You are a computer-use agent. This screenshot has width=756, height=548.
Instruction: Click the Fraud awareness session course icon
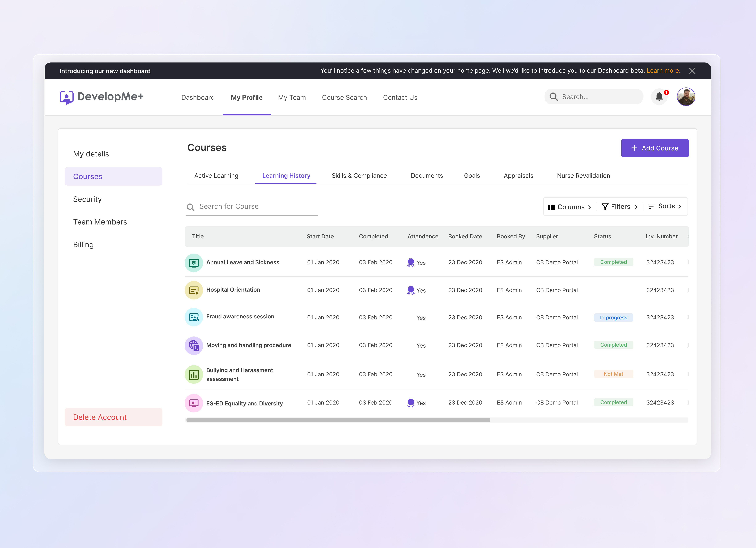point(194,317)
